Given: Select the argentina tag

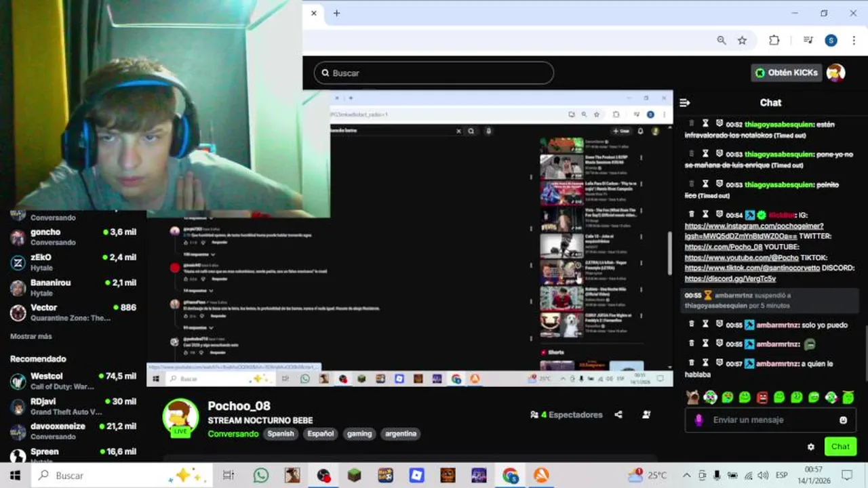Looking at the screenshot, I should coord(401,434).
